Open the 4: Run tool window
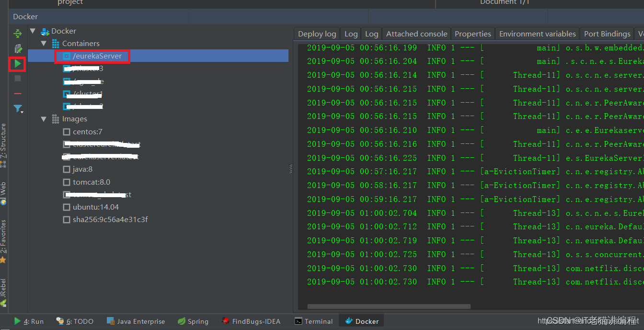The width and height of the screenshot is (644, 330). tap(29, 321)
